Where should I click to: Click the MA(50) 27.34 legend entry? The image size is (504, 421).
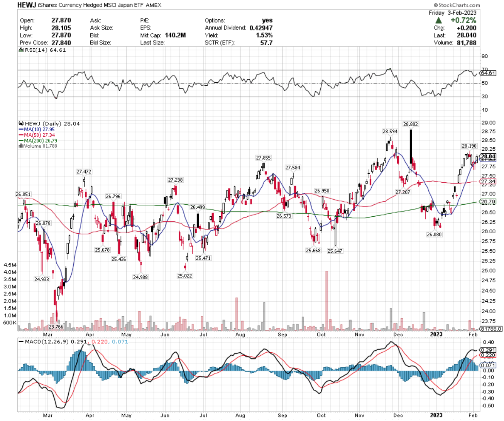click(37, 135)
